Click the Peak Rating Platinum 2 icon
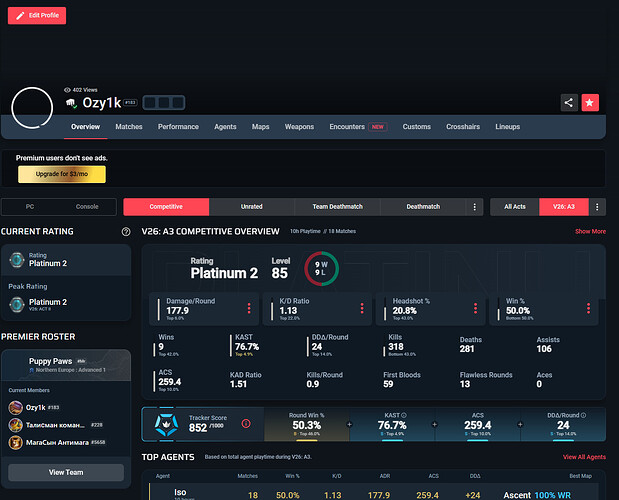619x500 pixels. point(17,304)
